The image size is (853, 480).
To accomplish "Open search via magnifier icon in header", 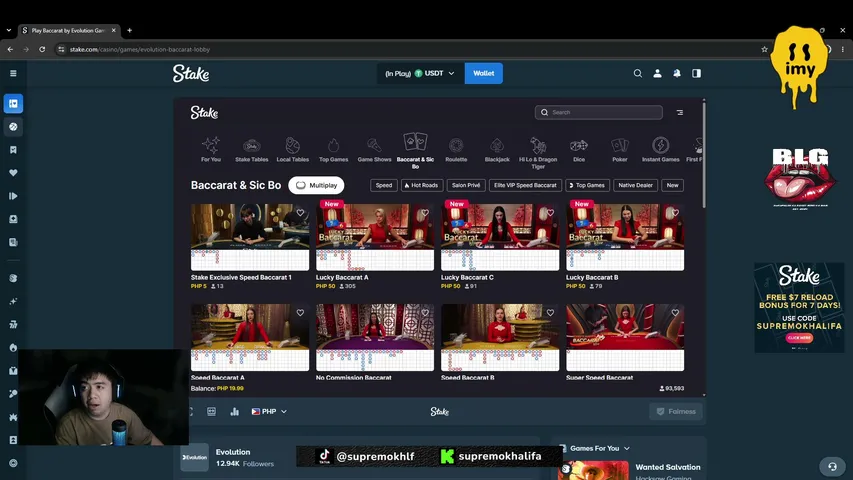I will click(638, 73).
